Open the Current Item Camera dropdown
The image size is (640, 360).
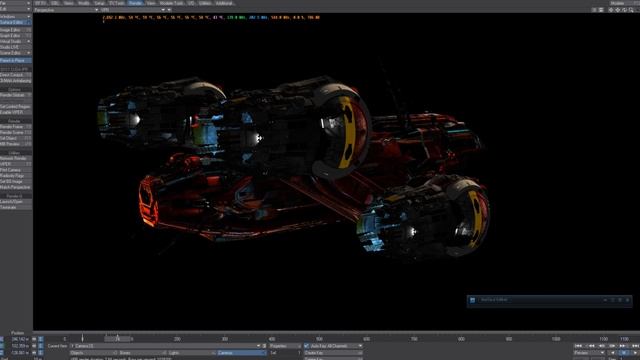165,346
